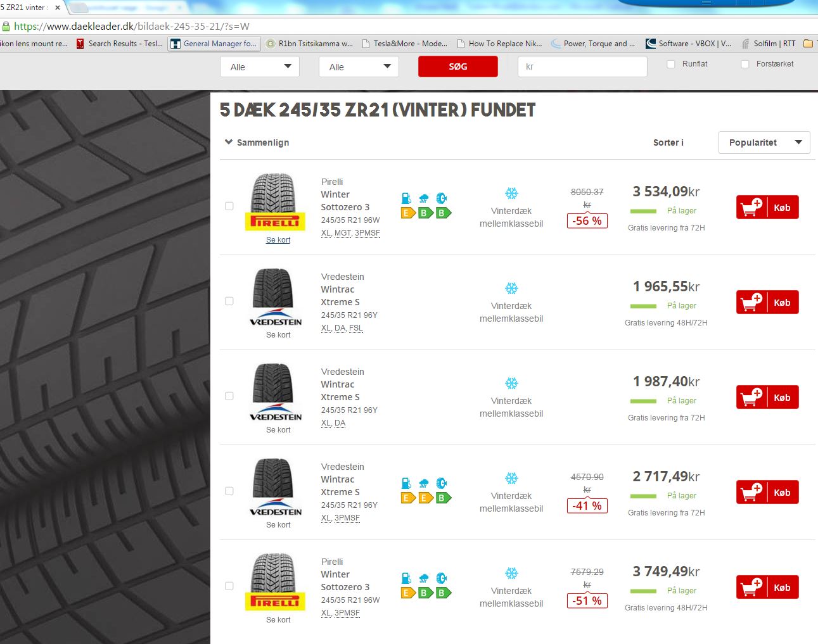Close the ZR21 vinter browser tab
The width and height of the screenshot is (818, 644).
click(58, 8)
